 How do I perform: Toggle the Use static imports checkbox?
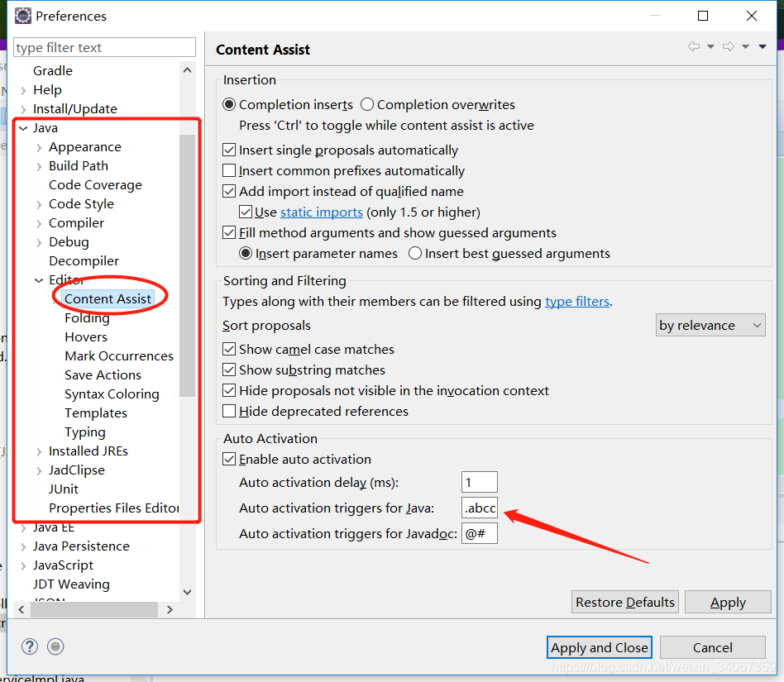point(245,212)
